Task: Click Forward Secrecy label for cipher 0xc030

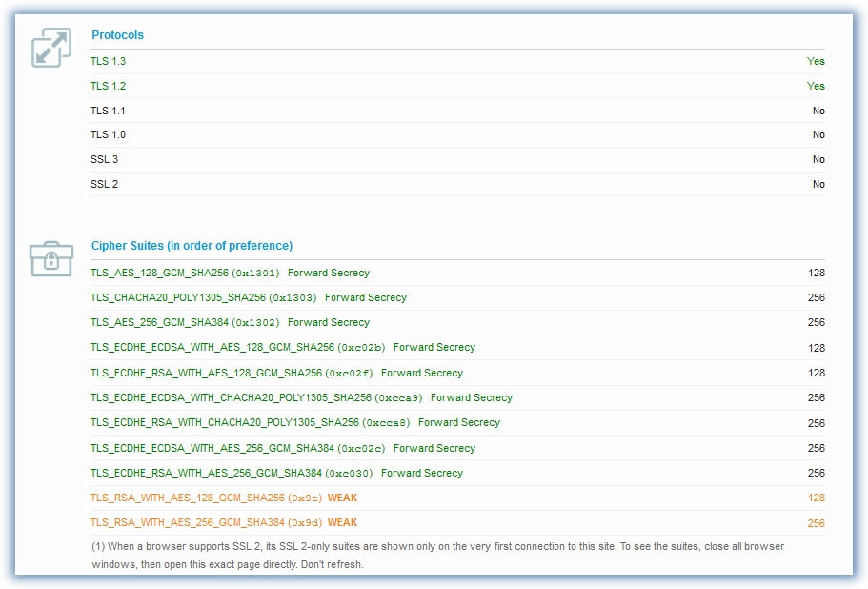Action: 422,474
